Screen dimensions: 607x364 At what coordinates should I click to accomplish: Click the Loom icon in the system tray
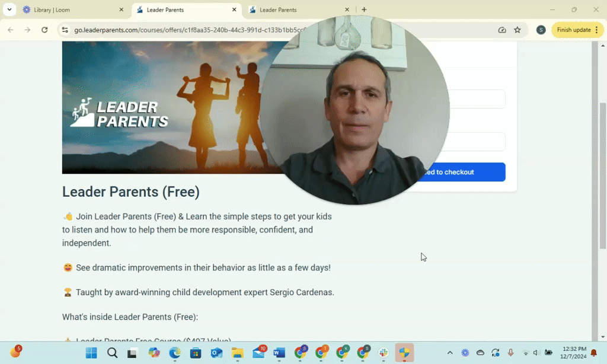465,353
